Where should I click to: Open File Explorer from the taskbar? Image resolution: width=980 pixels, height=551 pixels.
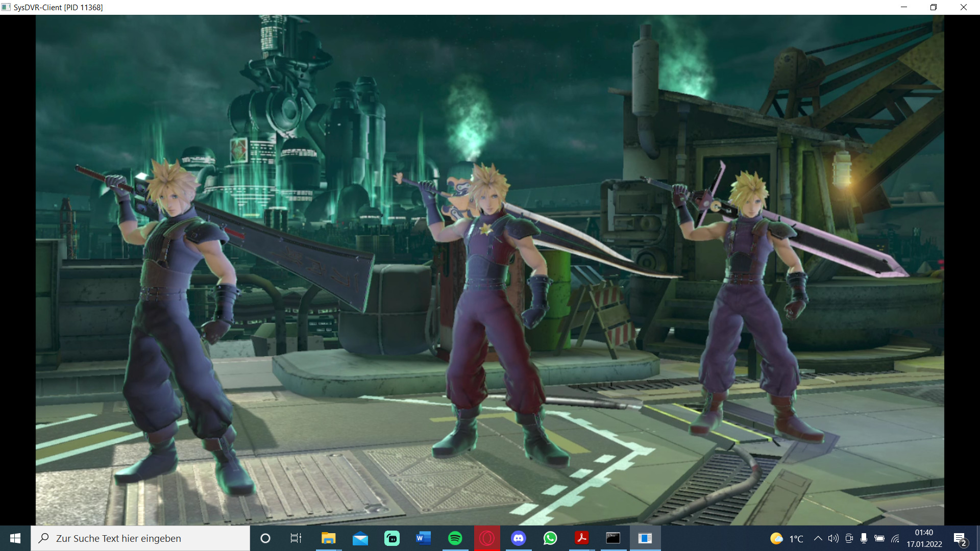pyautogui.click(x=329, y=538)
